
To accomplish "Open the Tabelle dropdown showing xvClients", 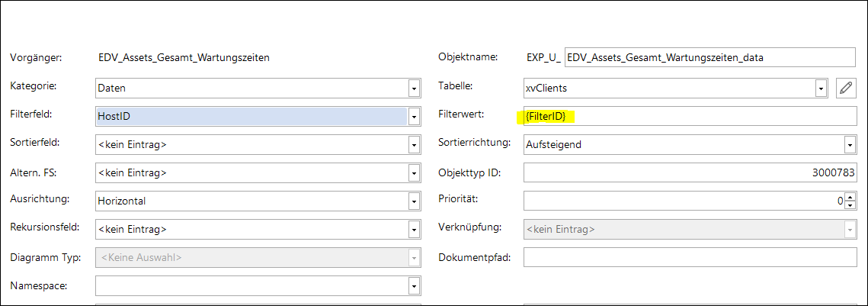I will [821, 88].
